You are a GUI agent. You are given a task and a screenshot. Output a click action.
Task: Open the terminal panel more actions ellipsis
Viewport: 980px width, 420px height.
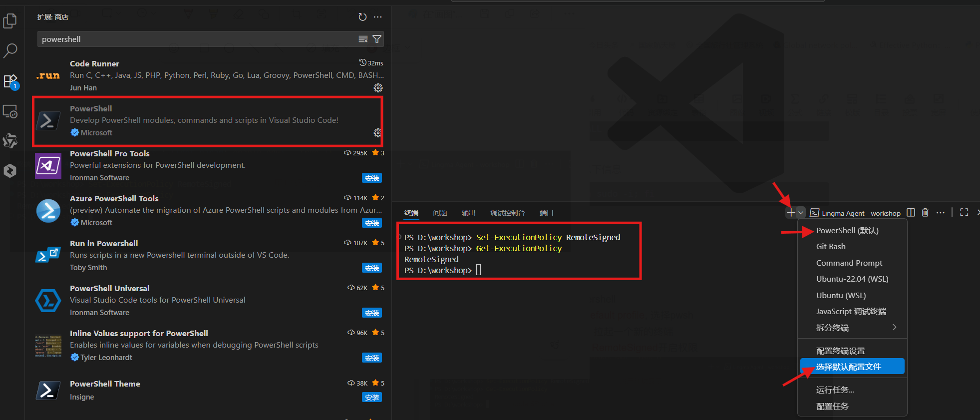tap(941, 213)
